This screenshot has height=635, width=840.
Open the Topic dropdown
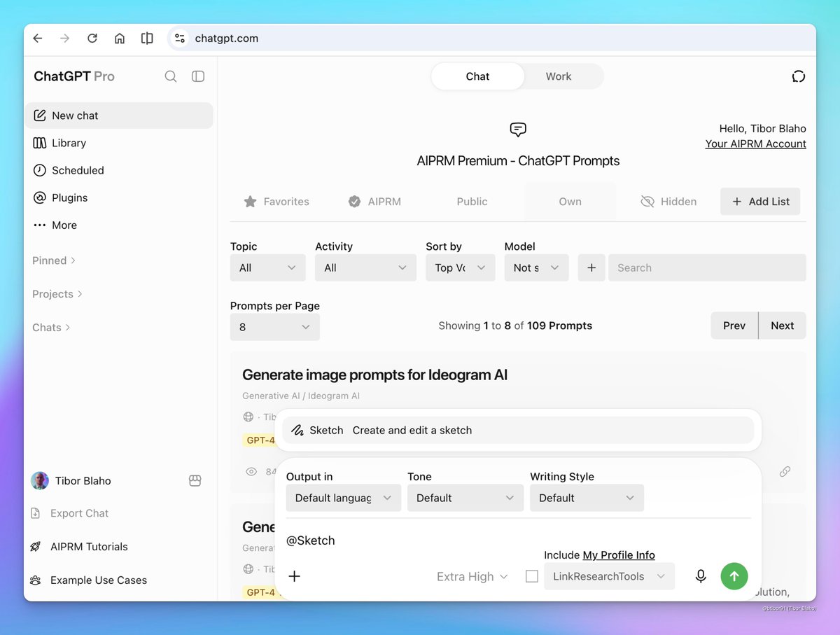[x=268, y=267]
